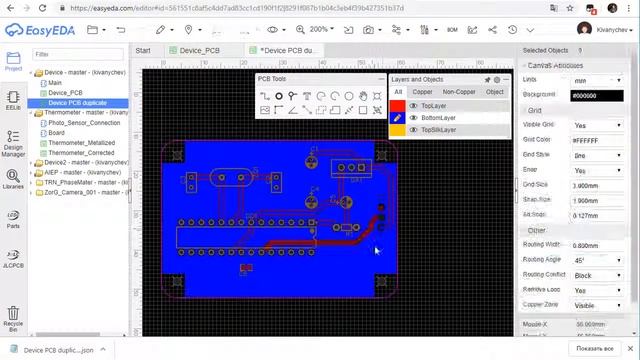Screen dimensions: 640x360
Task: Click the Share icon in toolbar
Action: tap(492, 30)
